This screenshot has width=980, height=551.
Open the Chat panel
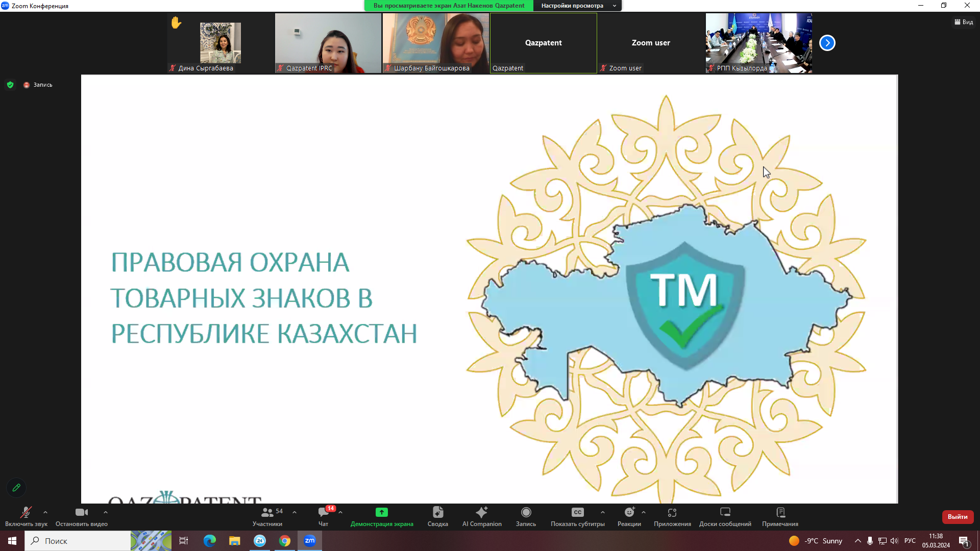coord(324,516)
